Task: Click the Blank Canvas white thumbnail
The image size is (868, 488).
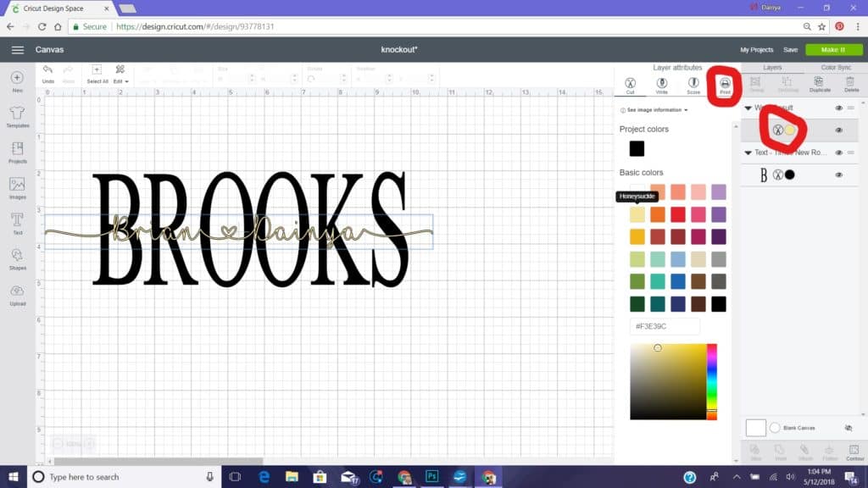Action: (x=755, y=428)
